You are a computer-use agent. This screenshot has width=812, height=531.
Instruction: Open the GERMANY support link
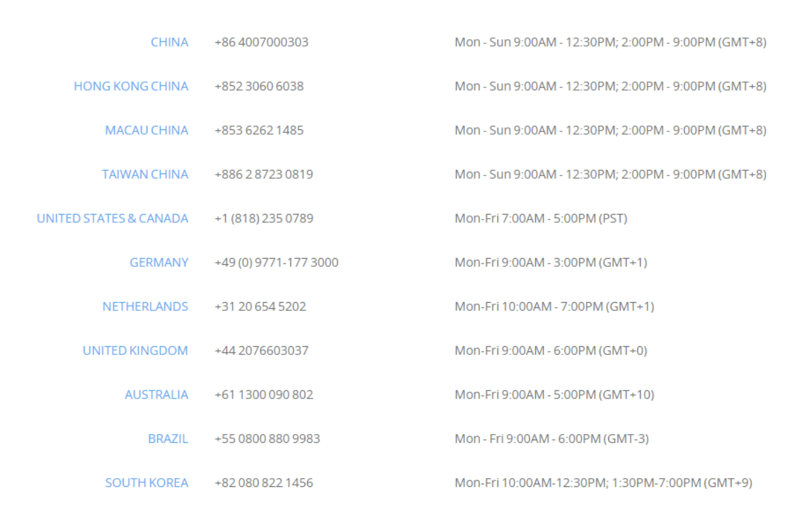[159, 262]
